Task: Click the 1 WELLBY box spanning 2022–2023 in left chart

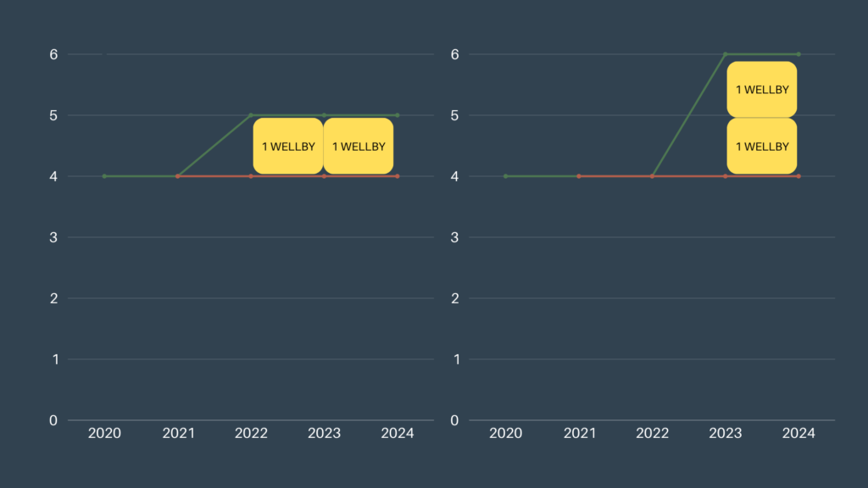Action: point(288,146)
